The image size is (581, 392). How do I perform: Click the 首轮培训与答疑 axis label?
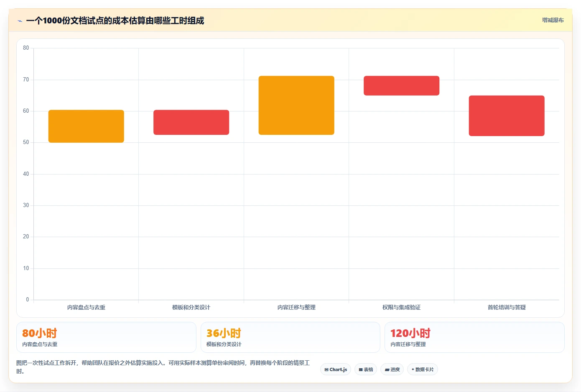tap(507, 307)
